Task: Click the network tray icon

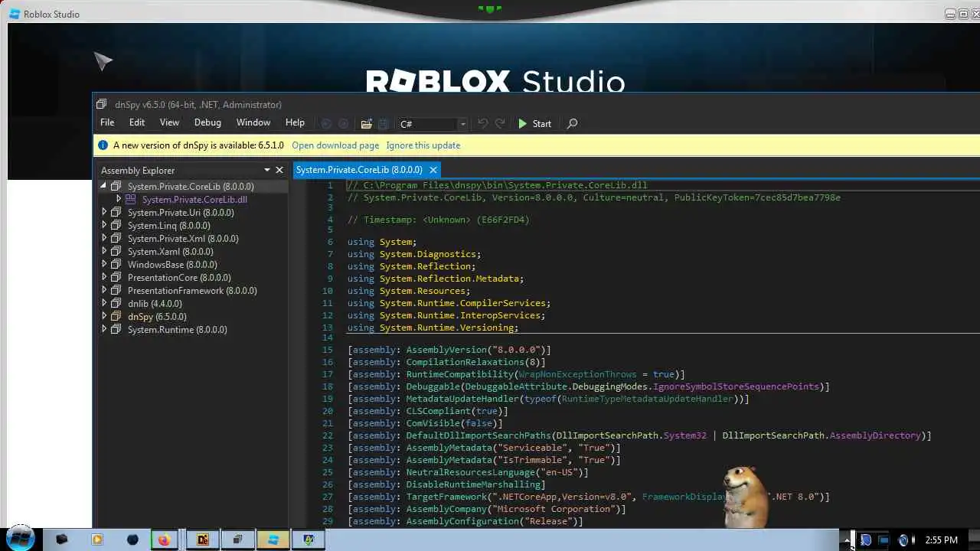Action: pos(884,540)
